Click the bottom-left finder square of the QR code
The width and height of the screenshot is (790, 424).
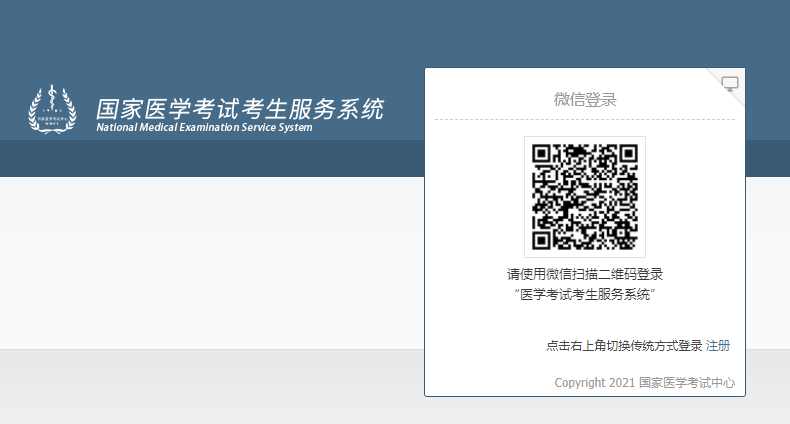(542, 240)
